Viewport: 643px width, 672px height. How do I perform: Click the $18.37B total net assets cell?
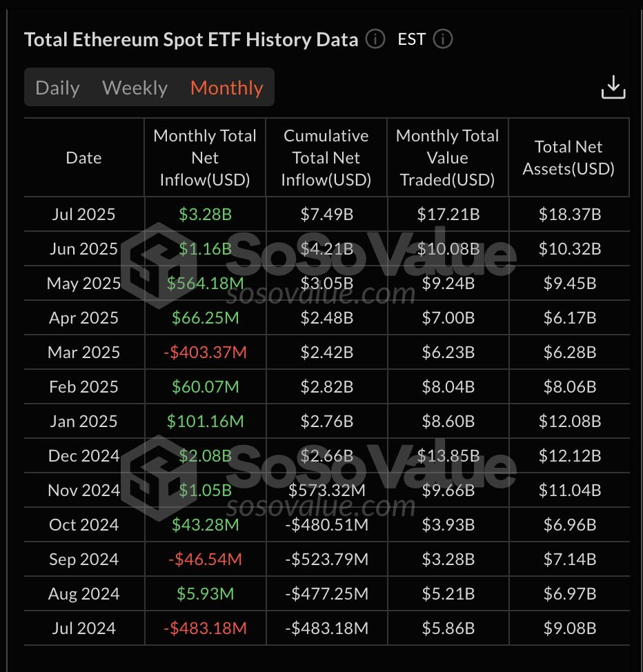click(x=570, y=214)
